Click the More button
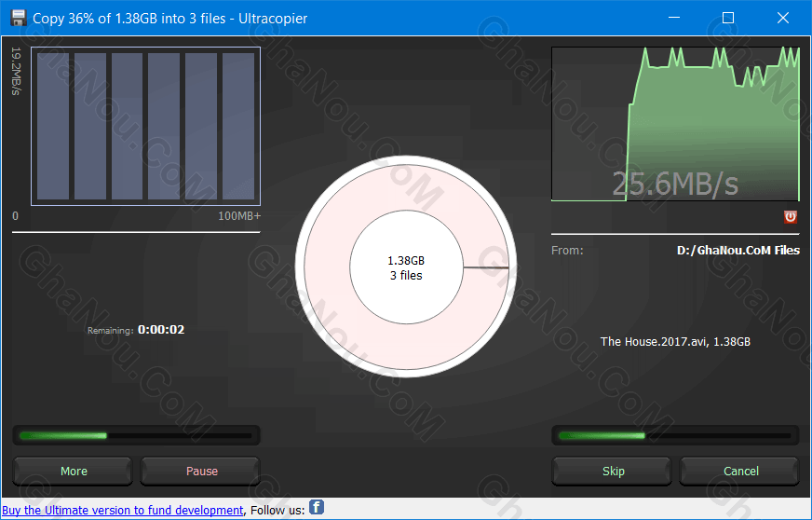The image size is (812, 520). tap(73, 471)
